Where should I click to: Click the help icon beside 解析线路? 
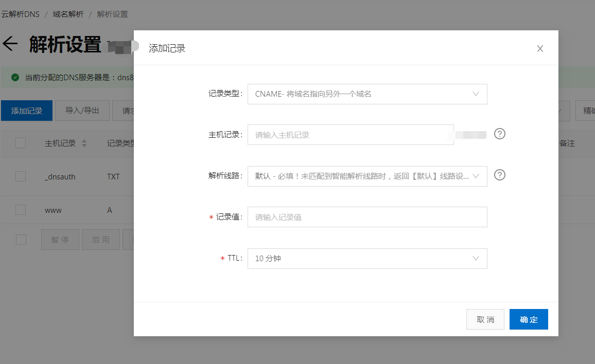coord(499,175)
